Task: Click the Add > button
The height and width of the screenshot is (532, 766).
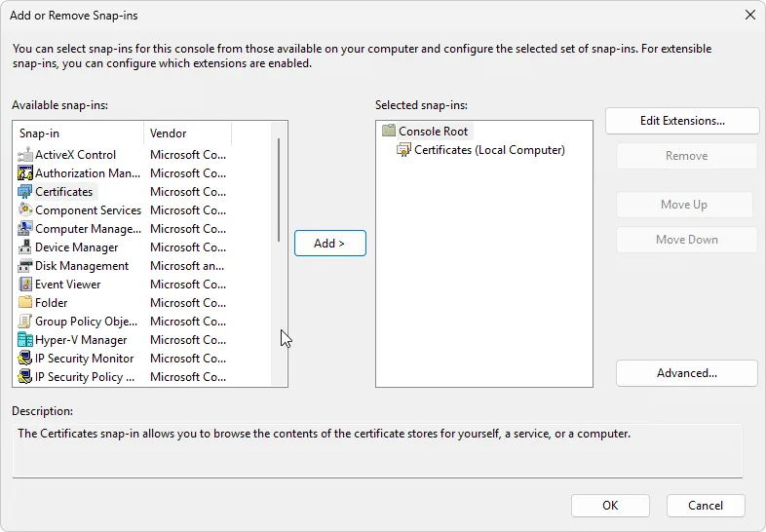Action: pos(329,244)
